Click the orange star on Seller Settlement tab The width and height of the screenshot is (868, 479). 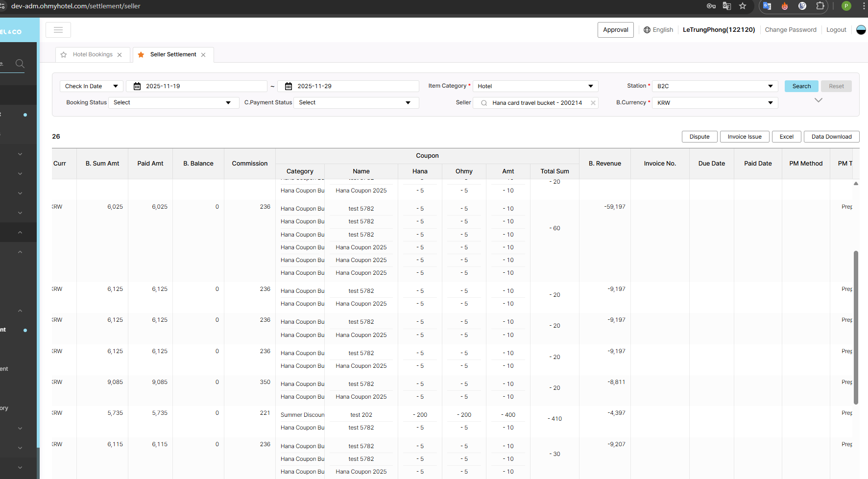(141, 55)
